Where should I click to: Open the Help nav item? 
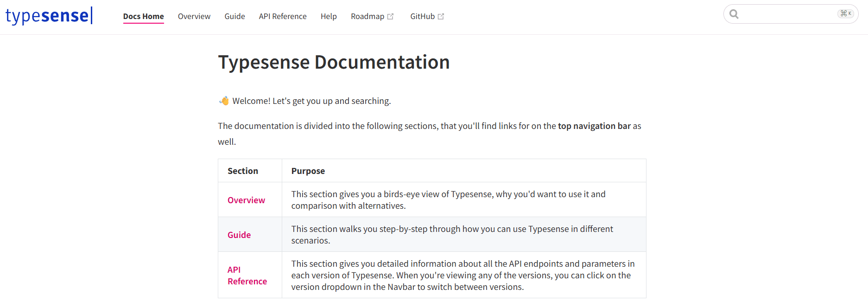click(x=329, y=16)
